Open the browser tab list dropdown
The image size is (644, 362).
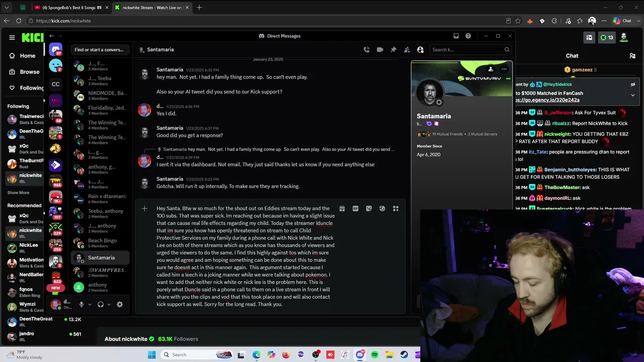tap(7, 8)
